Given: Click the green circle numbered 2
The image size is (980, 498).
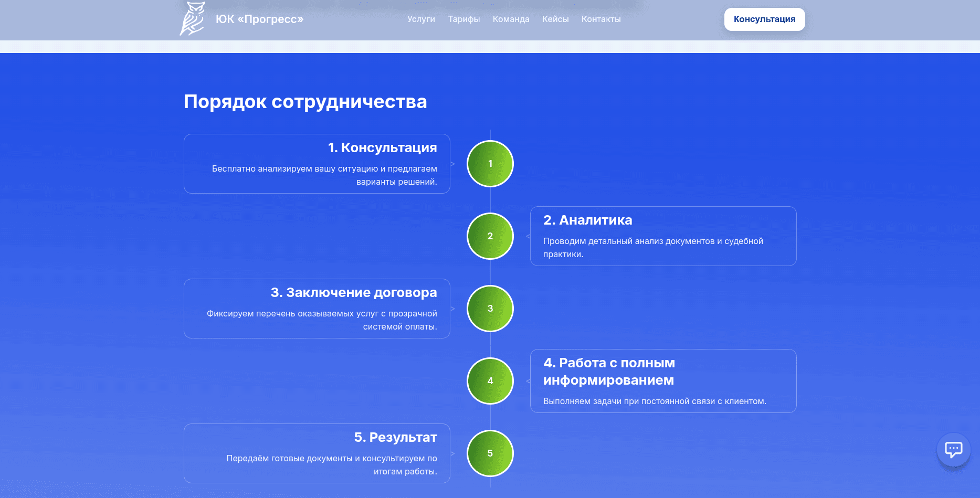Looking at the screenshot, I should pyautogui.click(x=490, y=236).
